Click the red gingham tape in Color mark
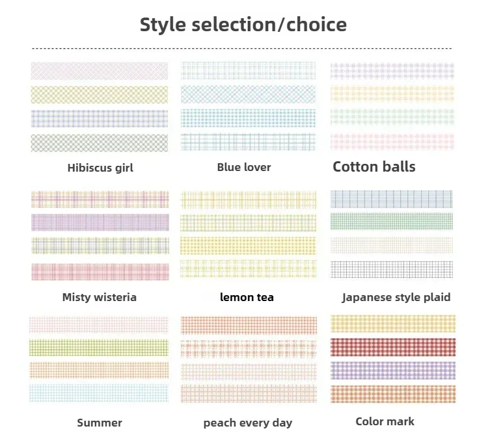The width and height of the screenshot is (488, 448). 393,347
